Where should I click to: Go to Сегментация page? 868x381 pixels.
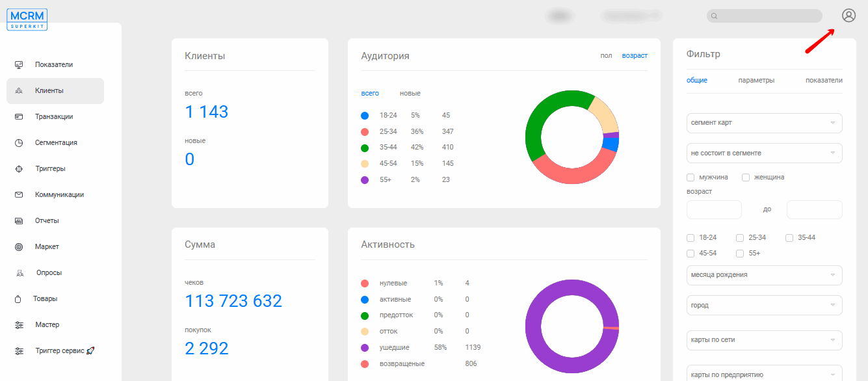56,143
